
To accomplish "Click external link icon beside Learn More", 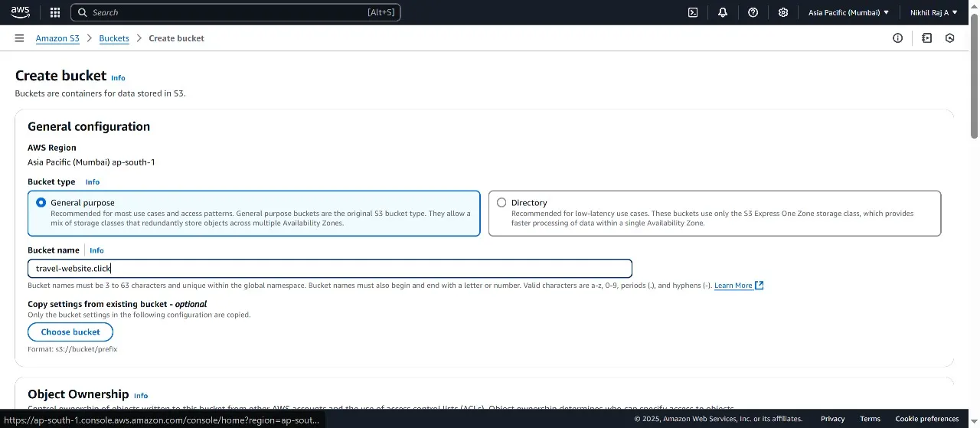I will point(759,286).
